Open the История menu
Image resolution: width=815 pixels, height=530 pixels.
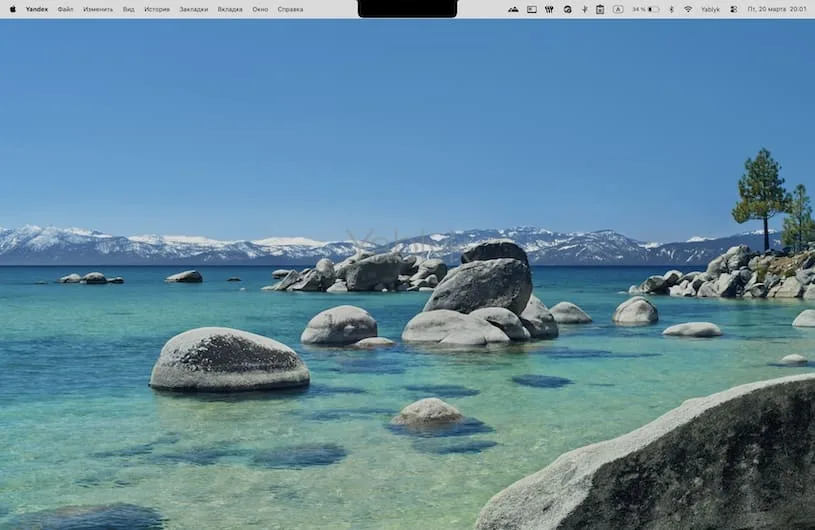(157, 9)
